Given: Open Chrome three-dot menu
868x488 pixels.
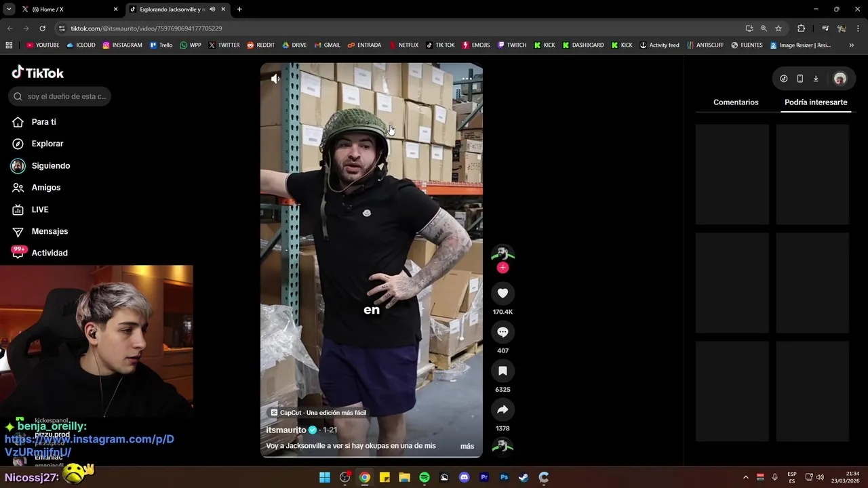Looking at the screenshot, I should pos(859,28).
